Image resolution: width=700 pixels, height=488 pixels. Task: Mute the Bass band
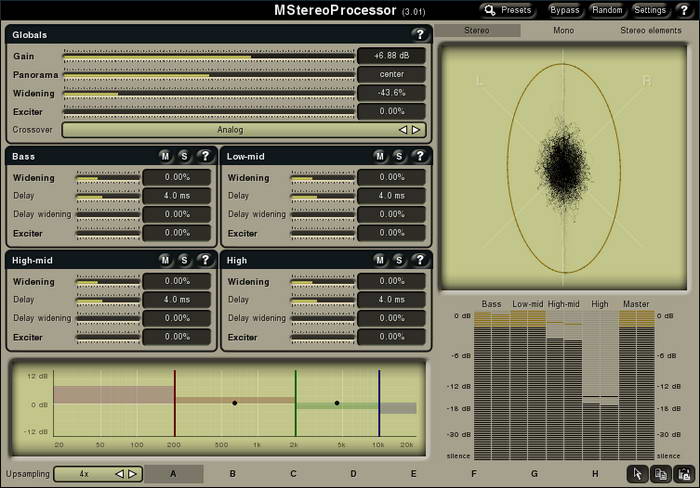(x=165, y=156)
